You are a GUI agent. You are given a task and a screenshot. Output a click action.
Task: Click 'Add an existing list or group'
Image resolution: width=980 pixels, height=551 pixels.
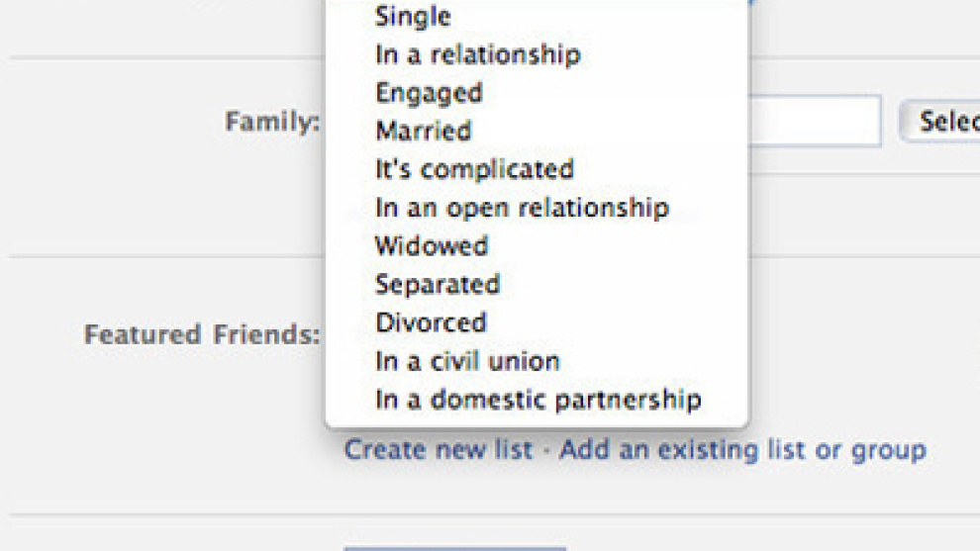742,450
